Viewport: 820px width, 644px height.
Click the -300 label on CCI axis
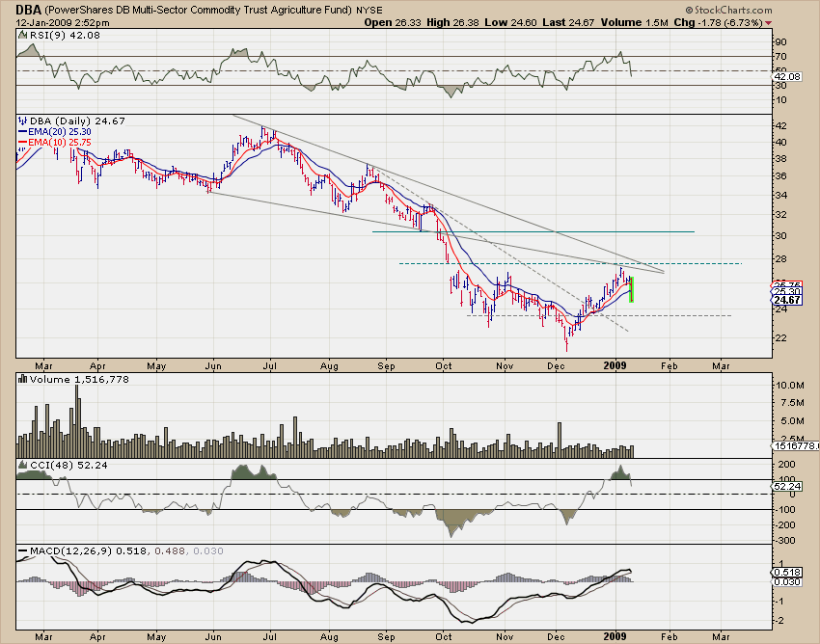(785, 541)
